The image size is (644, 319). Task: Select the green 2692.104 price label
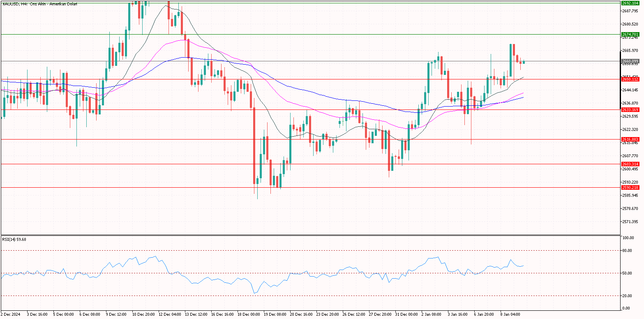630,3
